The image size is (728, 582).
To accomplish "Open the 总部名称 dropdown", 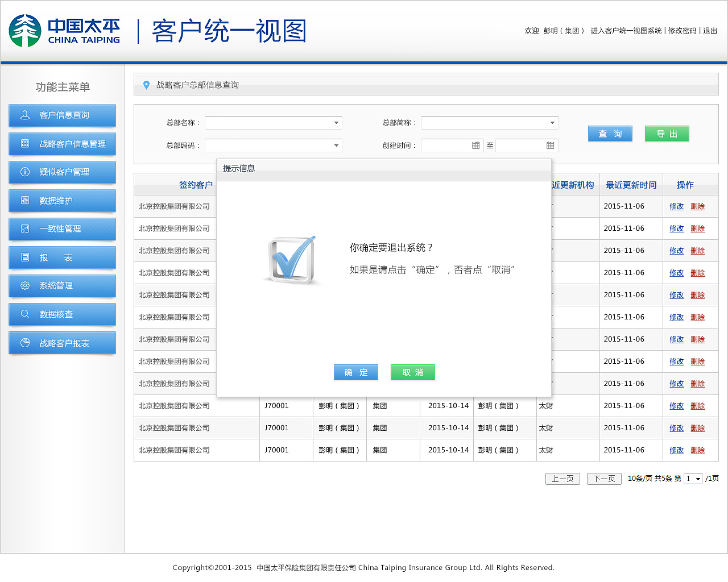I will (x=336, y=122).
